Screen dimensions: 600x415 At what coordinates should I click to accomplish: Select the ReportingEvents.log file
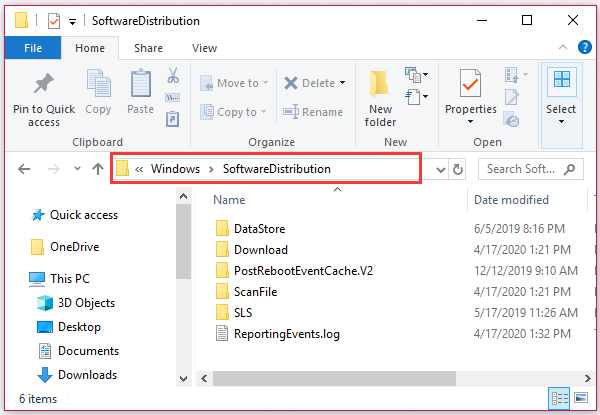(x=278, y=334)
